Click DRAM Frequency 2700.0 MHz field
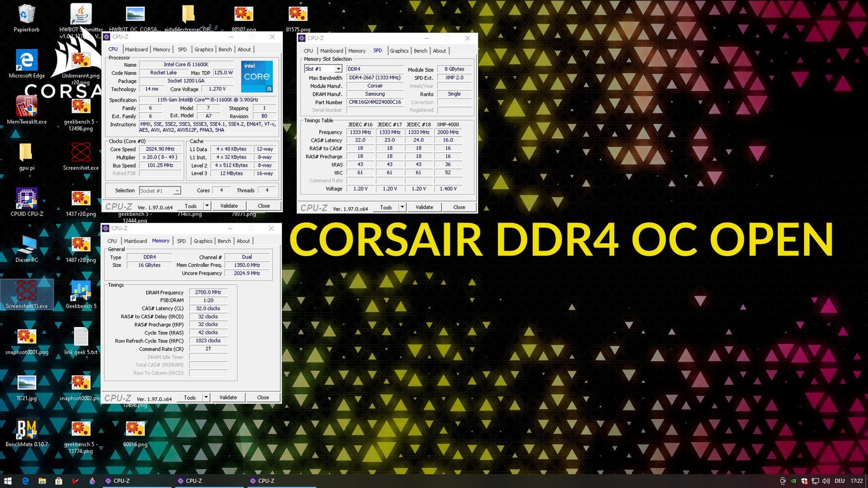 208,292
